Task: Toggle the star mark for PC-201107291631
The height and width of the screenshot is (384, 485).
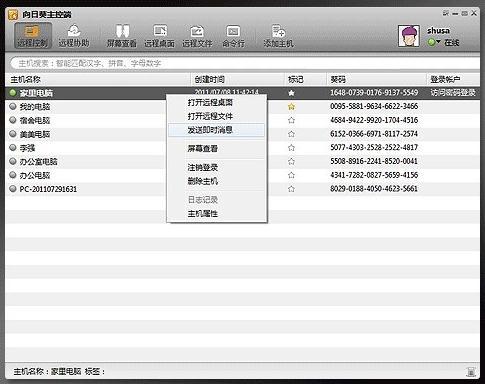Action: [291, 189]
